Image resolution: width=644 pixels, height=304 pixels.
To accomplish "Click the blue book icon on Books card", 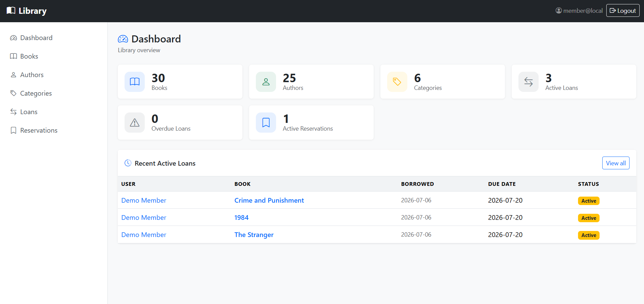I will 135,82.
